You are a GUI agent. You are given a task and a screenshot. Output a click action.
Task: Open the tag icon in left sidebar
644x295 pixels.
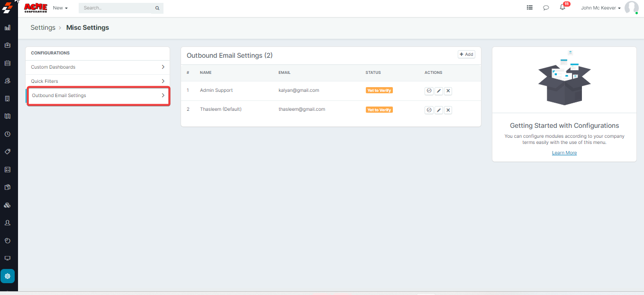pyautogui.click(x=8, y=152)
